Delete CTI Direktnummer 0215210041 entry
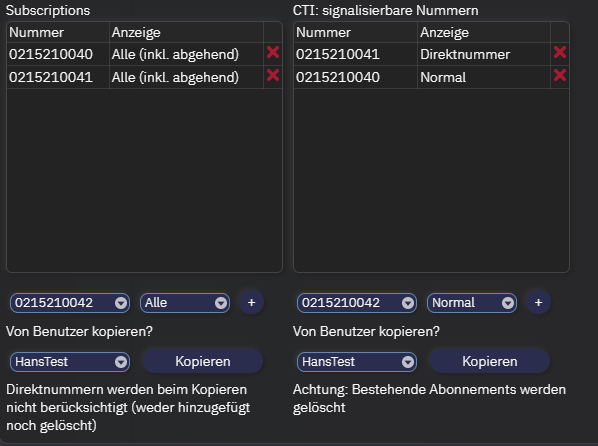Viewport: 598px width, 446px height. (559, 52)
